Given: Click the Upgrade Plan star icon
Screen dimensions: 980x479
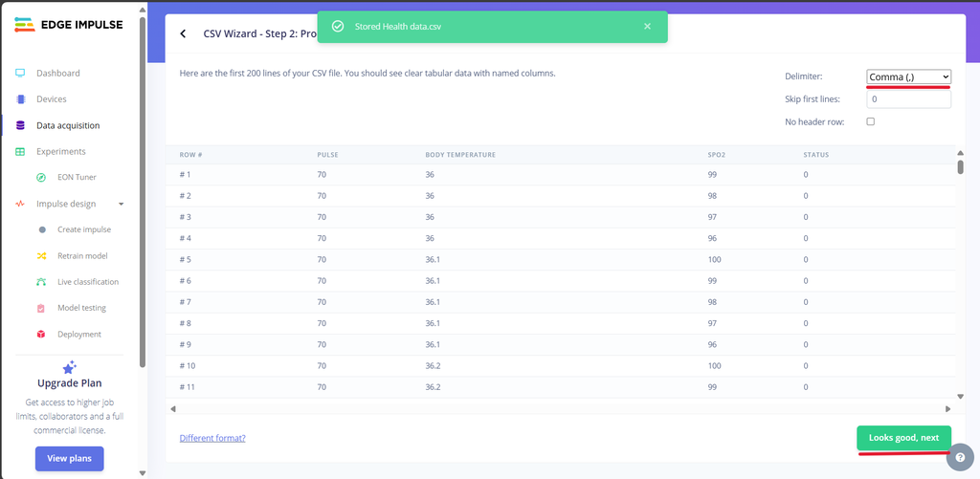Looking at the screenshot, I should point(69,367).
